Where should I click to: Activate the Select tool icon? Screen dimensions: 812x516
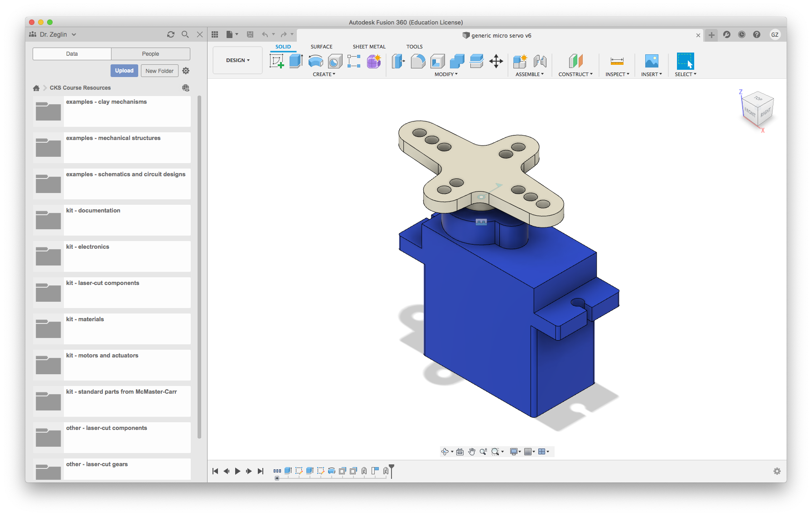point(685,61)
